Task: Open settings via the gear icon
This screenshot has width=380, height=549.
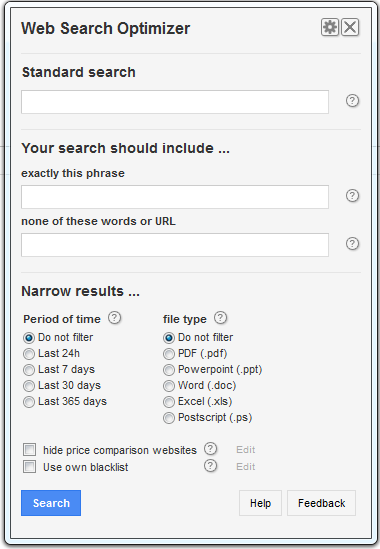Action: pyautogui.click(x=330, y=27)
